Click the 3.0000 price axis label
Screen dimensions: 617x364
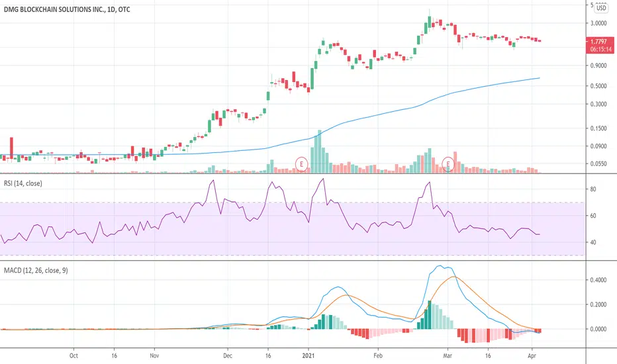pos(598,23)
